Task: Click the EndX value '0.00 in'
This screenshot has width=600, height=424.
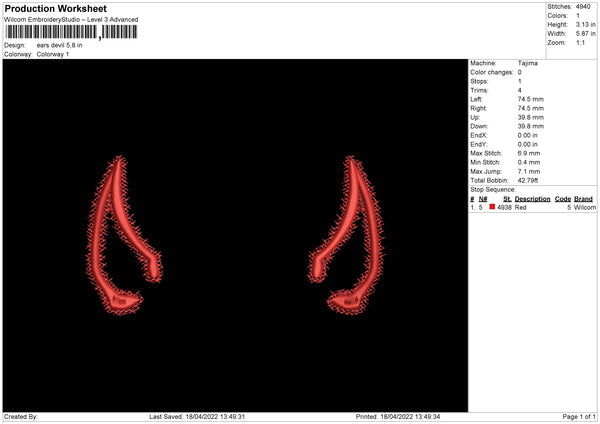Action: (x=528, y=135)
